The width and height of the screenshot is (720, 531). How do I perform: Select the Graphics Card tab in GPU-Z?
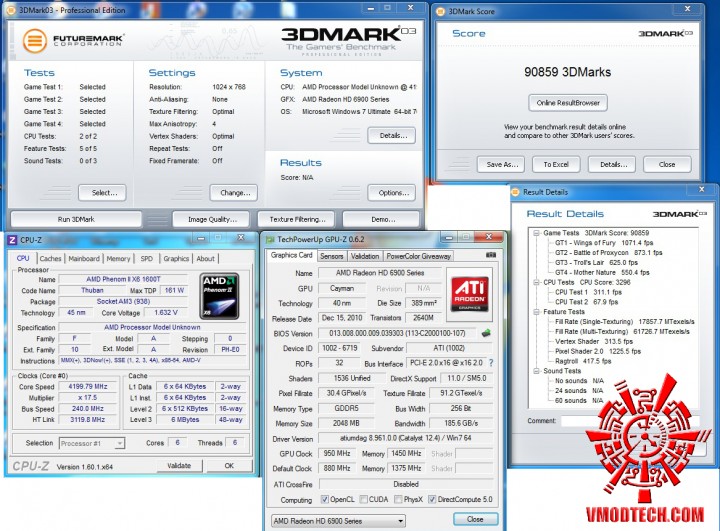[292, 255]
